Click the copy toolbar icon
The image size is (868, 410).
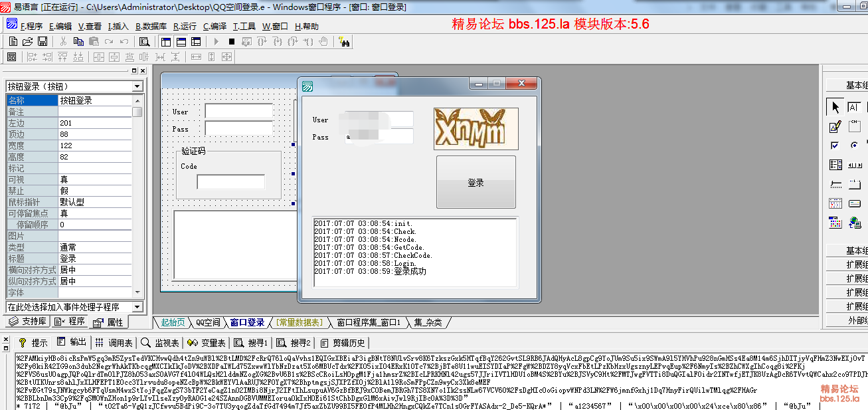[78, 41]
